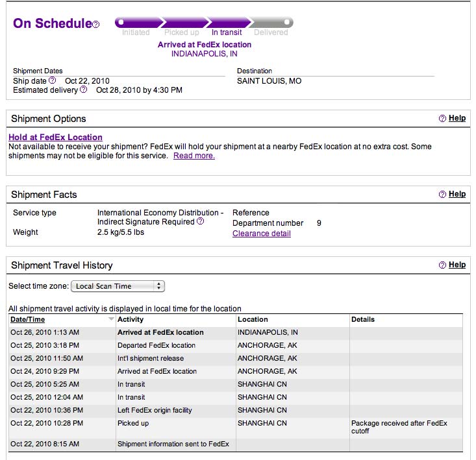Click the help icon in Shipment Options header
The image size is (476, 460).
442,118
